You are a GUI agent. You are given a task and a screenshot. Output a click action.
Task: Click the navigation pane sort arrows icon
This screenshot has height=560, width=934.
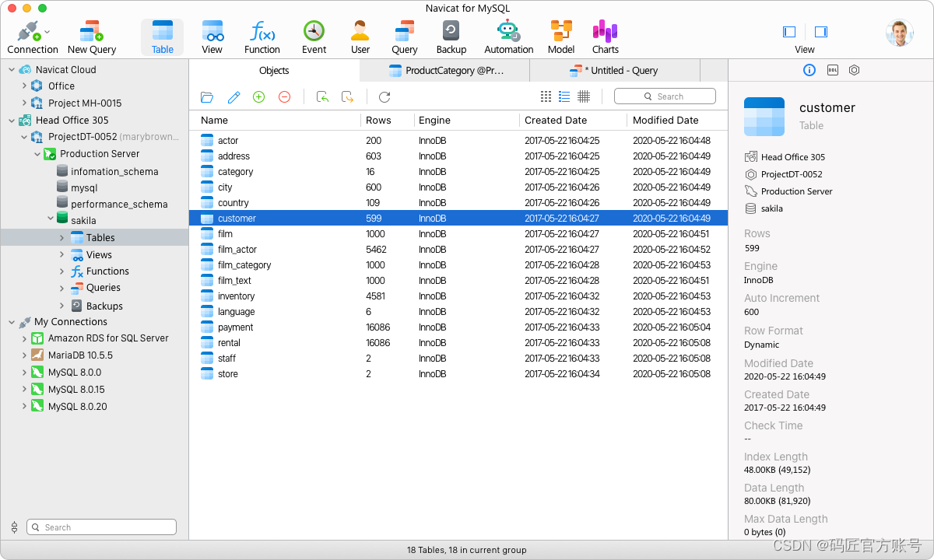coord(14,527)
